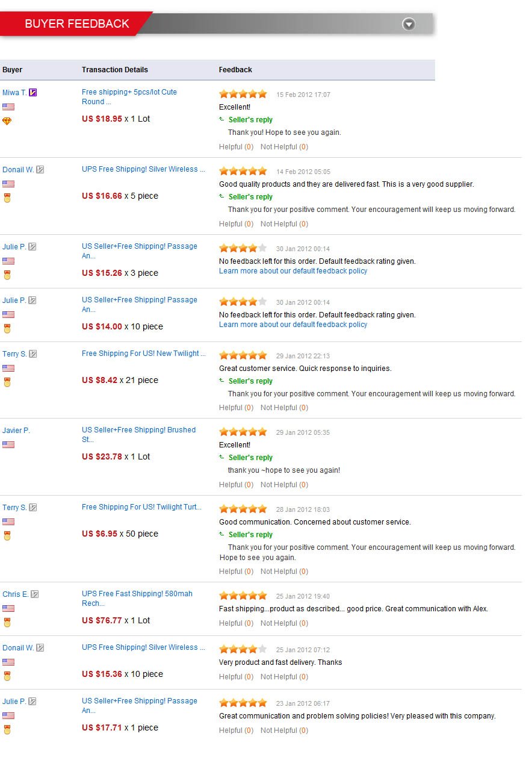
Task: Click the purple badge icon beside Miwa T.
Action: (33, 93)
